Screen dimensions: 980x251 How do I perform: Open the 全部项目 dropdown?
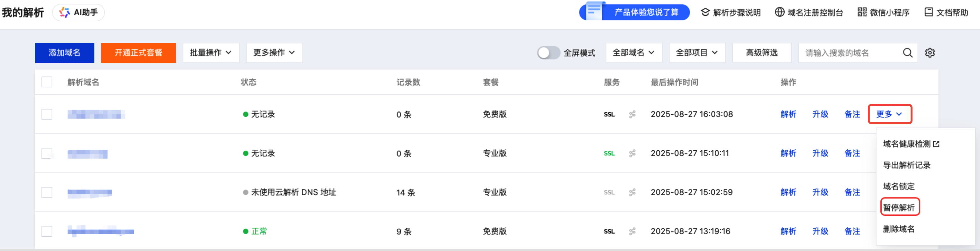point(696,53)
